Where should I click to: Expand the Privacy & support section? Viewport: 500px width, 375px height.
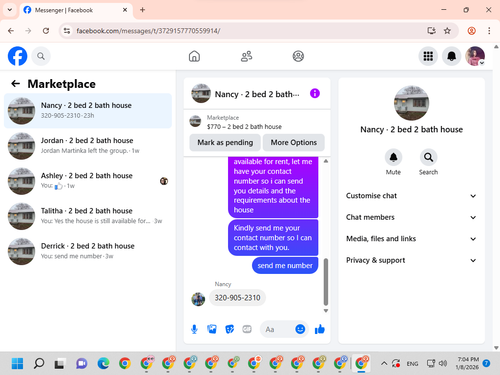[411, 260]
